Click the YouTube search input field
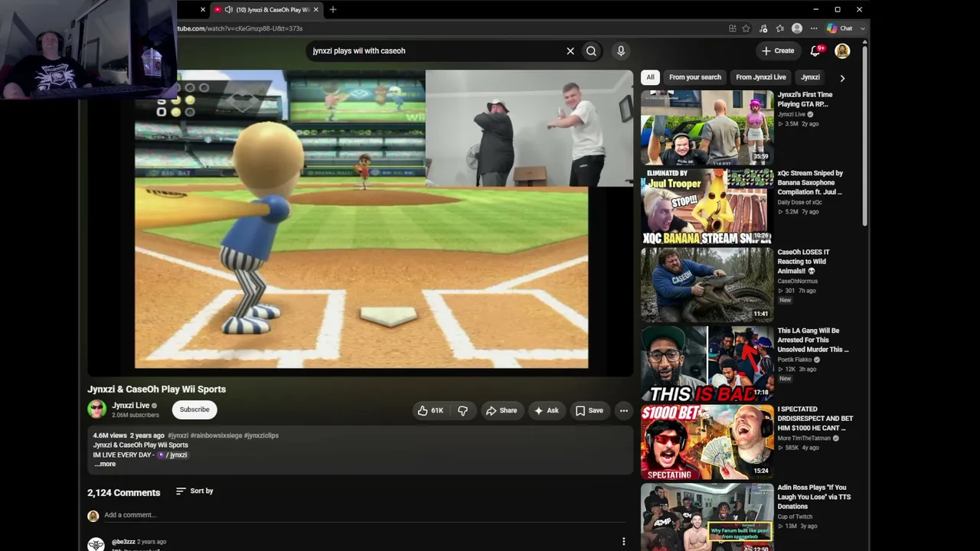This screenshot has width=980, height=551. point(436,51)
